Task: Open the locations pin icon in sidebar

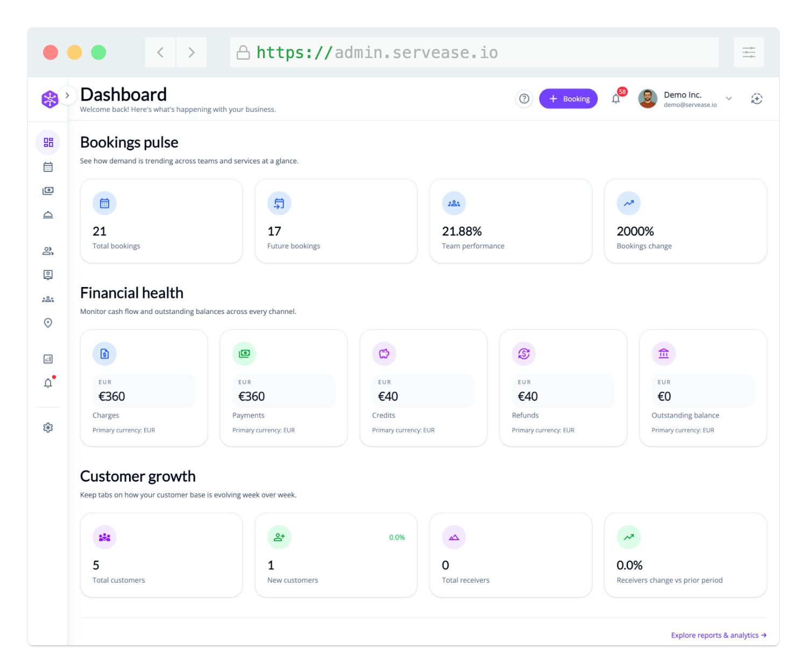Action: (x=48, y=323)
